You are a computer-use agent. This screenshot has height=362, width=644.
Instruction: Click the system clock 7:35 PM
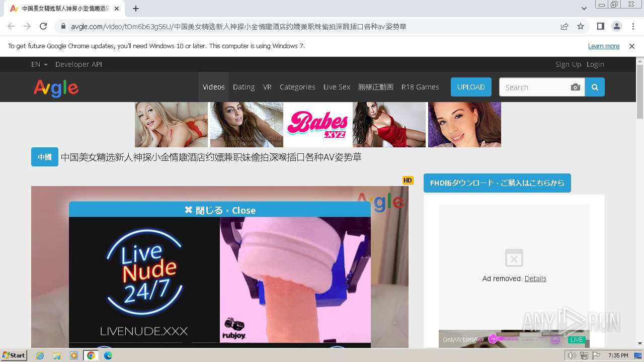pos(618,355)
